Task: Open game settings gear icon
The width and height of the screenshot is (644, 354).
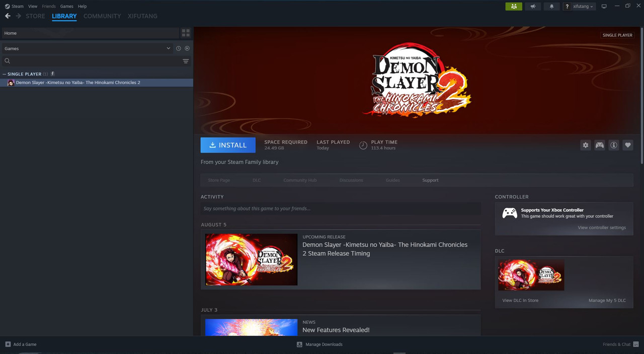Action: pyautogui.click(x=586, y=145)
